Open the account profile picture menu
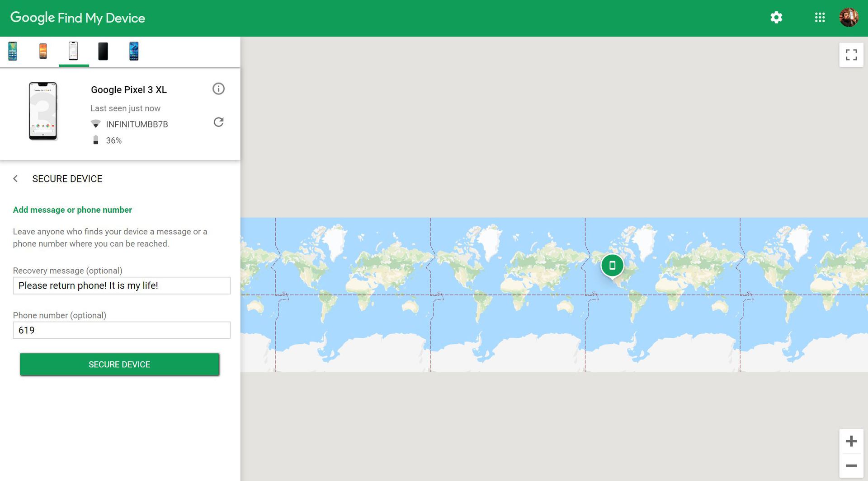Screen dimensions: 868x481 (849, 18)
